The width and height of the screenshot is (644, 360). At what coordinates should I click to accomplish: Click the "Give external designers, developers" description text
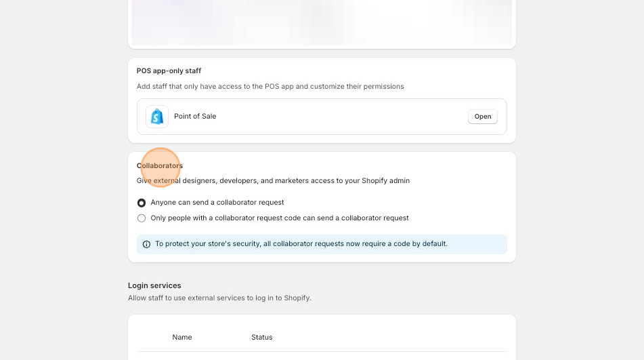pos(273,181)
